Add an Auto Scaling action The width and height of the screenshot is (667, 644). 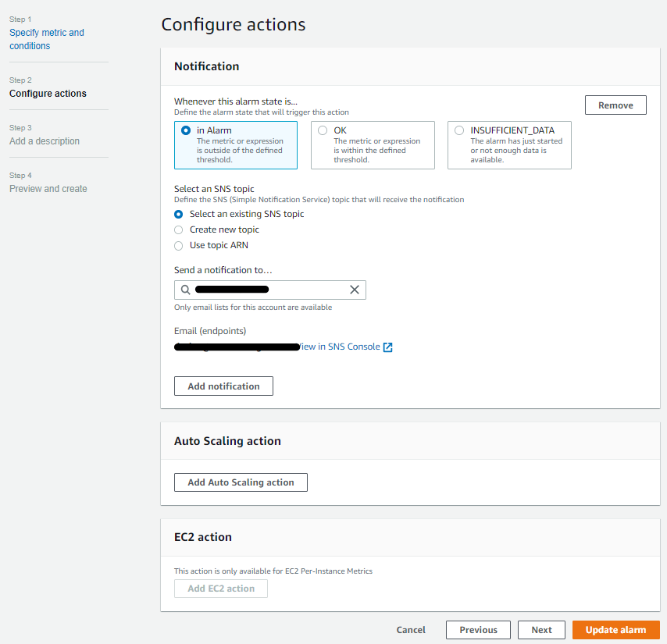[x=240, y=482]
